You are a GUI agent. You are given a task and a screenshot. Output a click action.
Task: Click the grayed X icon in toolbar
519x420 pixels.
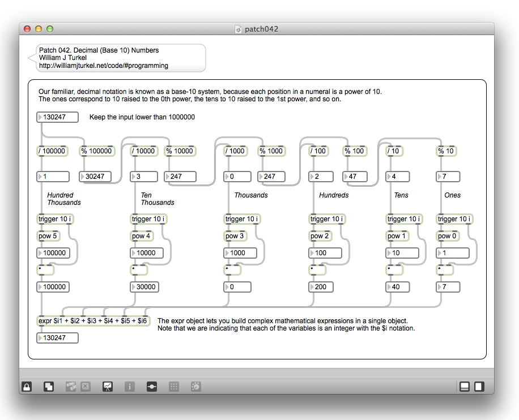click(x=86, y=387)
